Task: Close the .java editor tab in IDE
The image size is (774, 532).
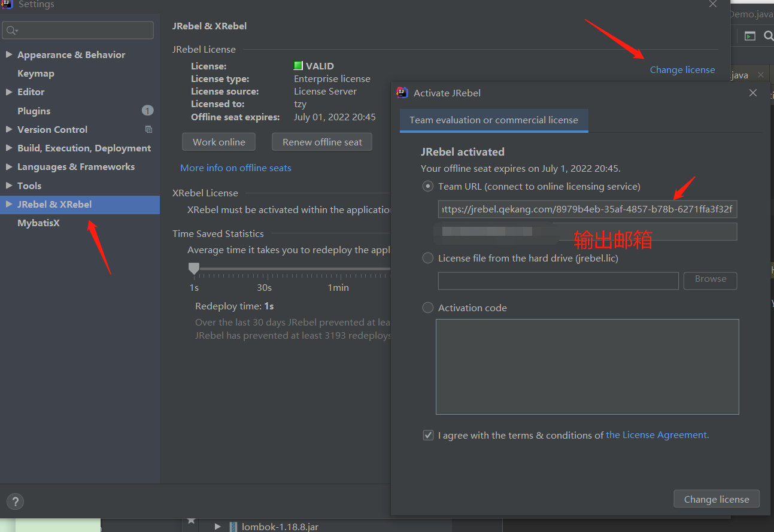Action: (x=760, y=75)
